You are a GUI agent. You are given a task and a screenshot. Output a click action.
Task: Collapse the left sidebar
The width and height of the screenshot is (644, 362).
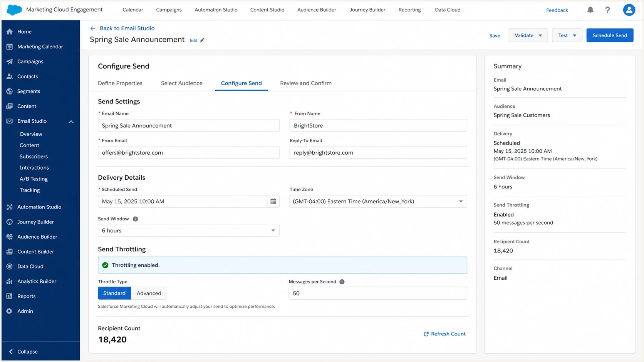(23, 352)
